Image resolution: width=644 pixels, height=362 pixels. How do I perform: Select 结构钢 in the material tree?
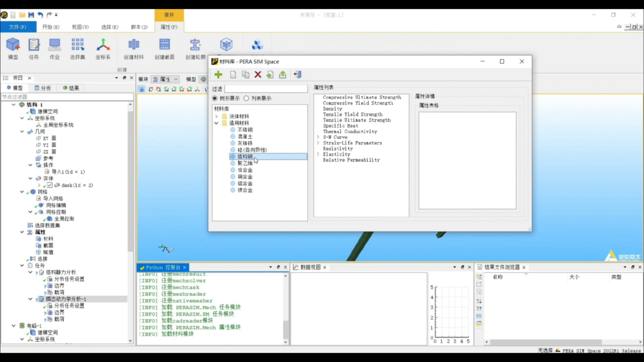(268, 157)
